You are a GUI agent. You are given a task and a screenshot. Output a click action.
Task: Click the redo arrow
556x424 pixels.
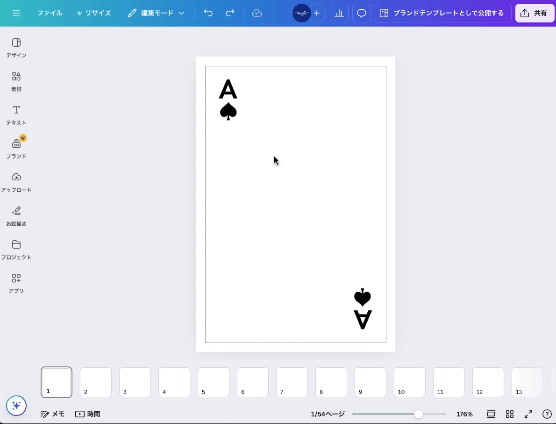pos(230,13)
